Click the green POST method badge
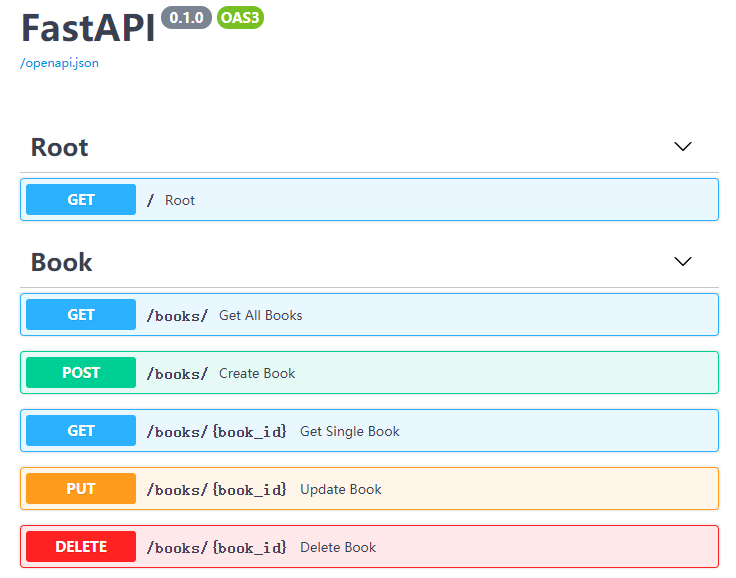The image size is (736, 578). (x=81, y=373)
